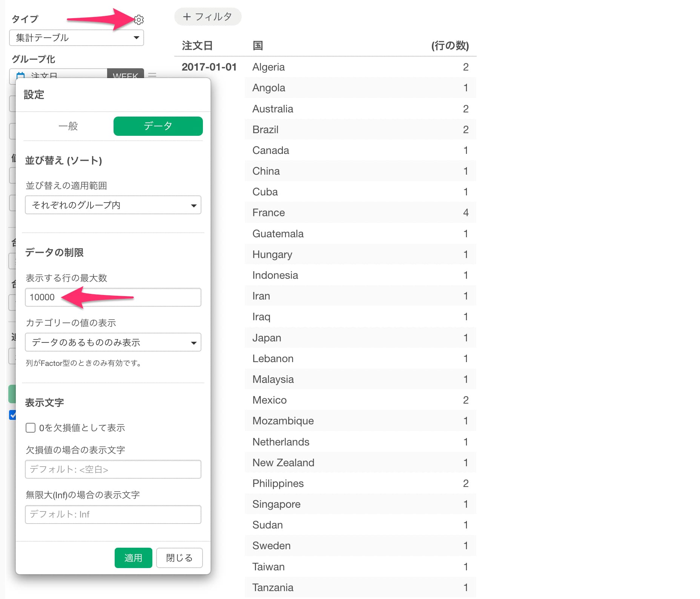Open the 集計テーブル type dropdown
The image size is (700, 599).
[77, 38]
